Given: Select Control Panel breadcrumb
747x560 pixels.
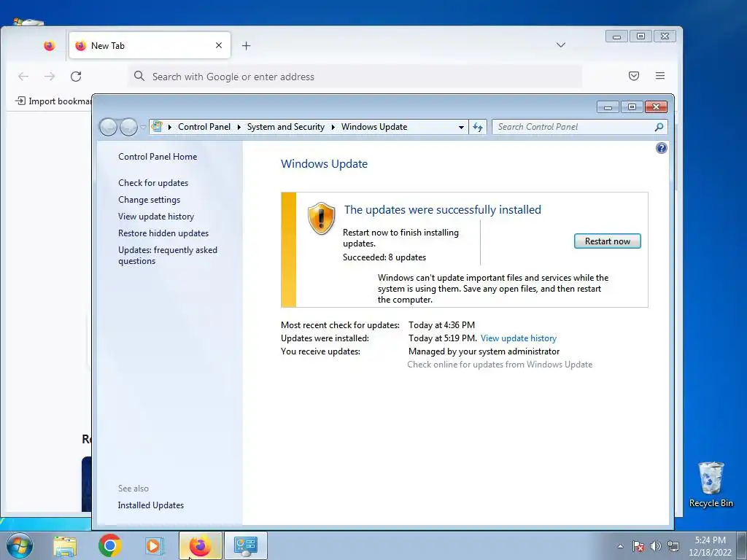Looking at the screenshot, I should click(x=204, y=127).
